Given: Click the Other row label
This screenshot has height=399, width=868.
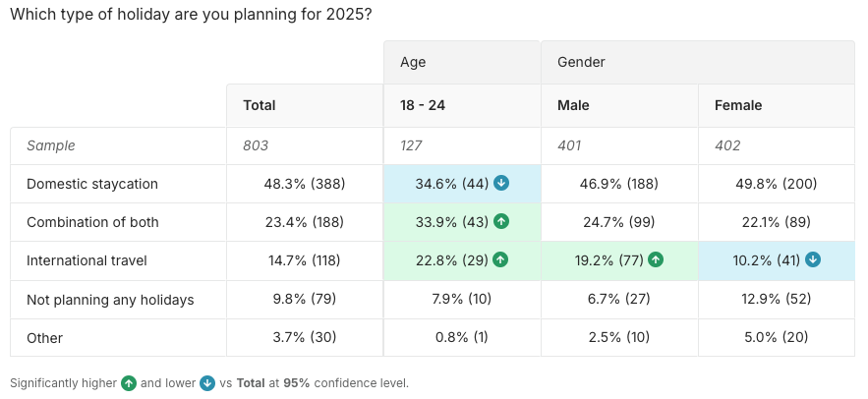Looking at the screenshot, I should tap(44, 338).
